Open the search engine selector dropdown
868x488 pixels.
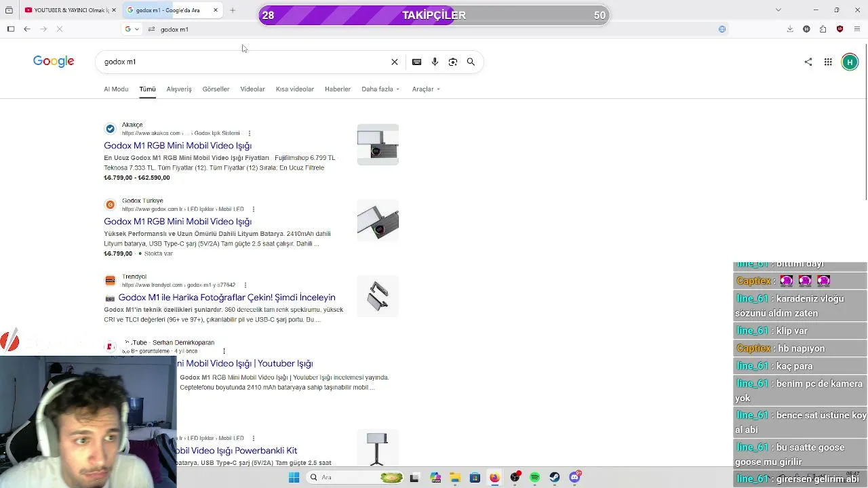pyautogui.click(x=132, y=29)
